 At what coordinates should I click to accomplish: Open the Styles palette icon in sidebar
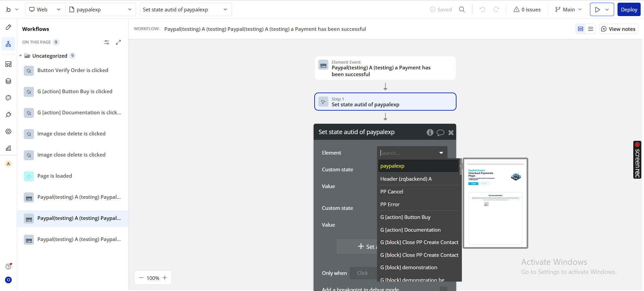[x=8, y=98]
